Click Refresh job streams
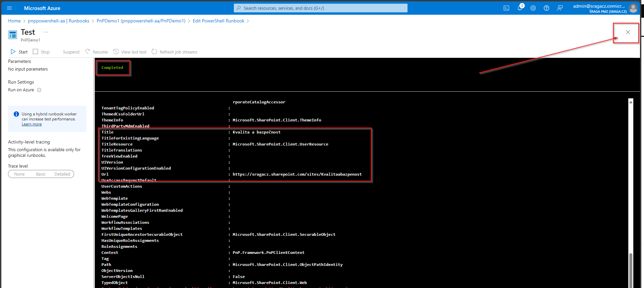 pyautogui.click(x=175, y=52)
